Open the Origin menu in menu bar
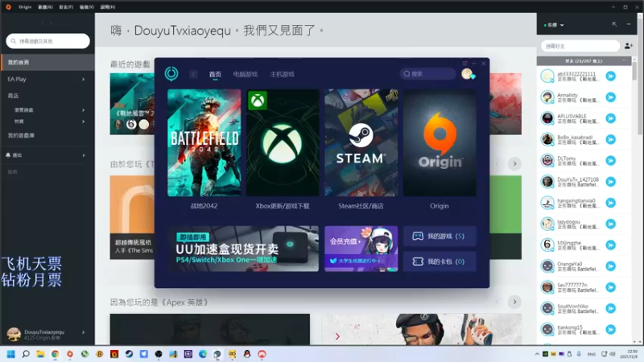 point(25,7)
